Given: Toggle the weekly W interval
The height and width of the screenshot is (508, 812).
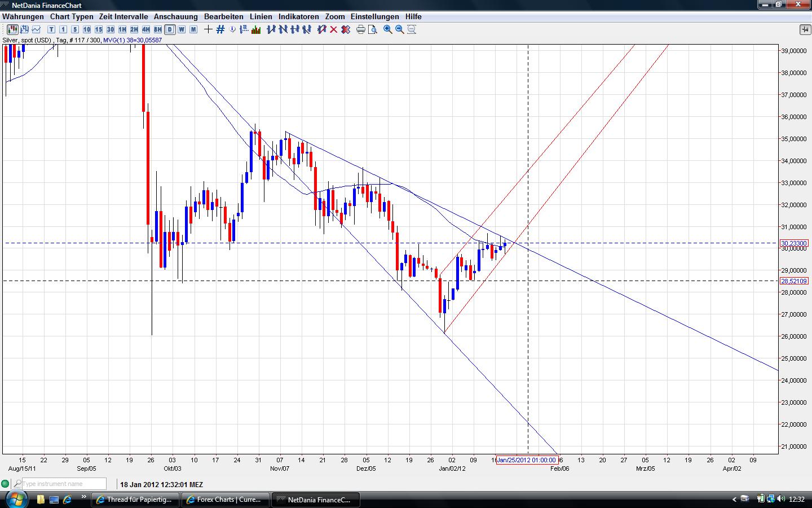Looking at the screenshot, I should (181, 29).
